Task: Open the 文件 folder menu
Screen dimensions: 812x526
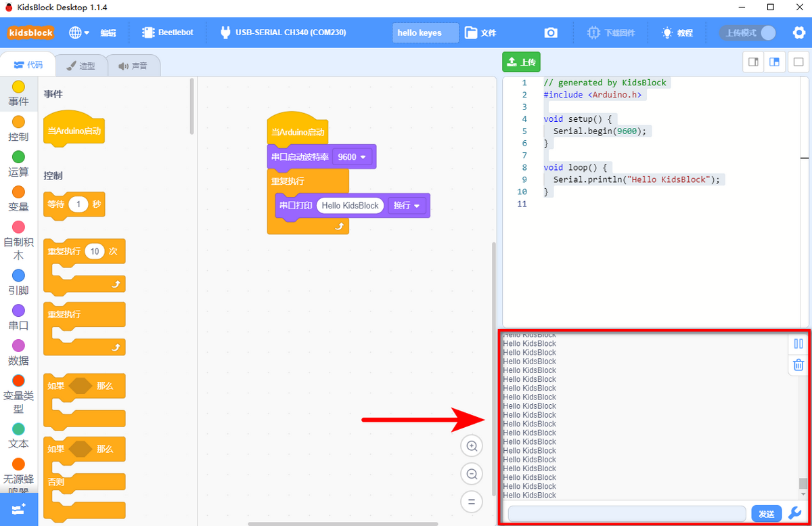Action: tap(481, 32)
